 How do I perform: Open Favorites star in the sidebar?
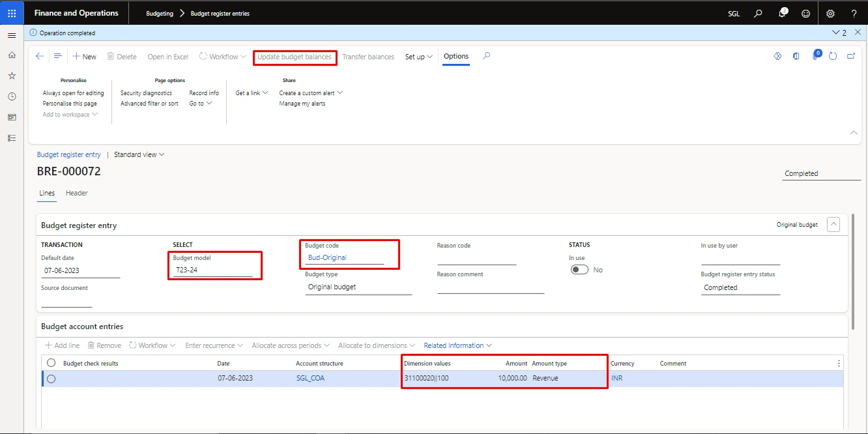point(12,76)
